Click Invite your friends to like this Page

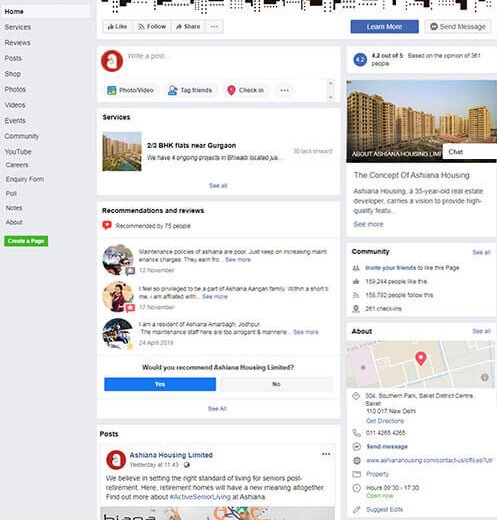point(391,268)
